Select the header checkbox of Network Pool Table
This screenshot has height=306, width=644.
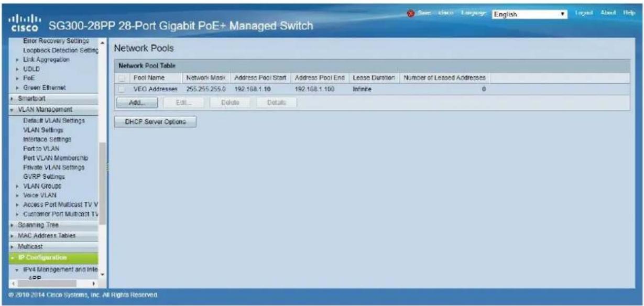[122, 78]
